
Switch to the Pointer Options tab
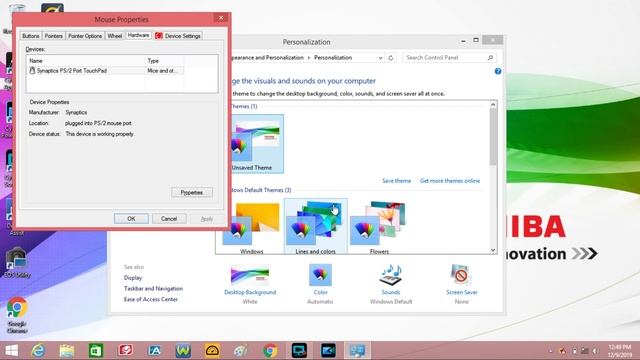(x=85, y=36)
